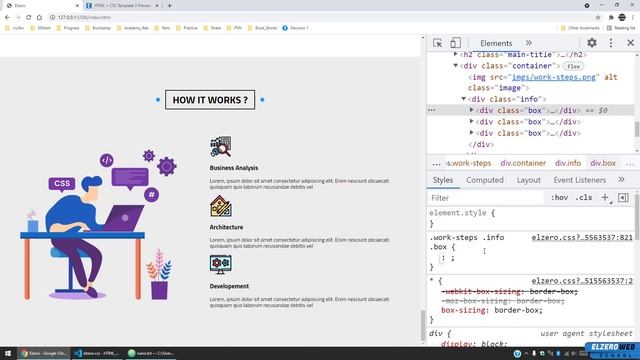This screenshot has width=640, height=360.
Task: Select the Elements panel tab
Action: [496, 43]
